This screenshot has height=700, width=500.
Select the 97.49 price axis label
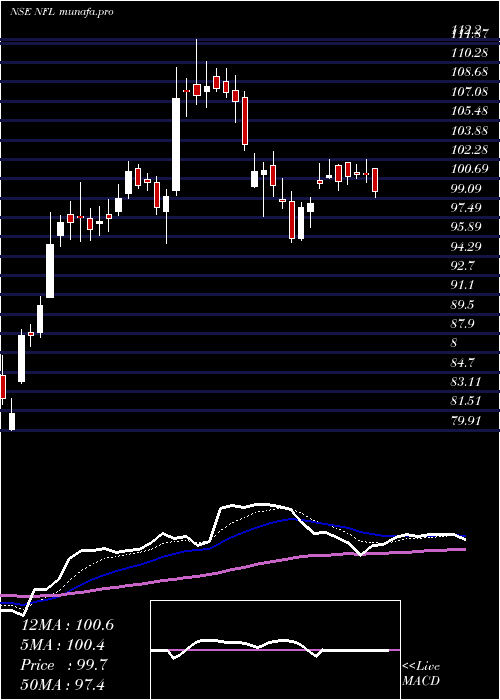click(x=466, y=208)
